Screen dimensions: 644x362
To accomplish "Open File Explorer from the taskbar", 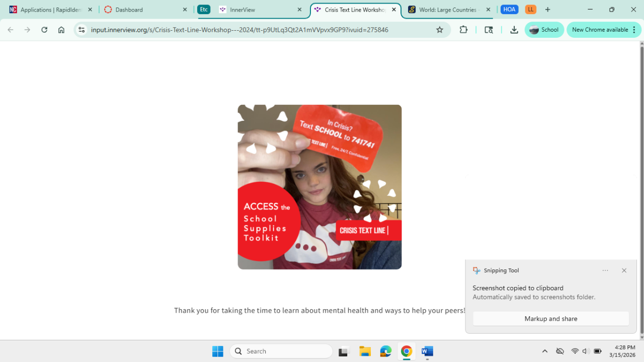I will (x=365, y=351).
